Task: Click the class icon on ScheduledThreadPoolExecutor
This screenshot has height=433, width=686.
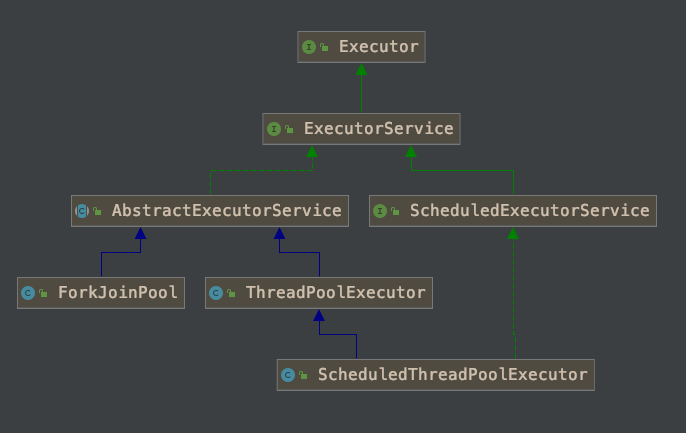Action: coord(288,375)
